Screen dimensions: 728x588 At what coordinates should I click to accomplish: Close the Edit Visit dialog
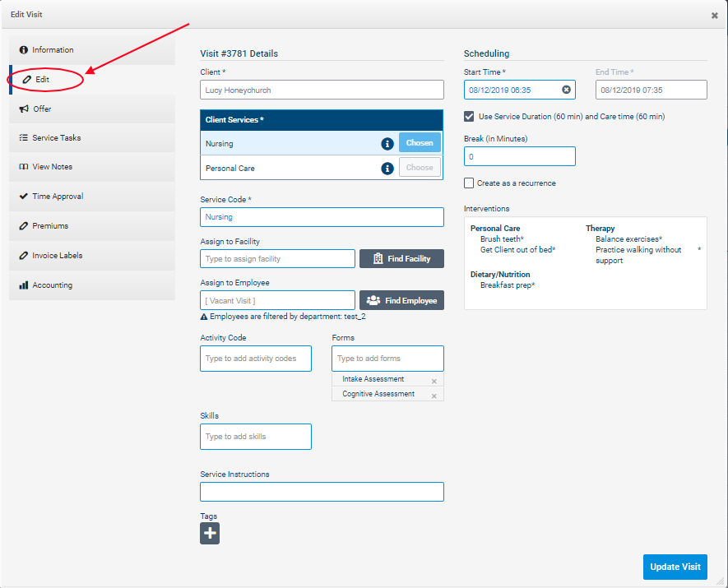click(x=714, y=15)
